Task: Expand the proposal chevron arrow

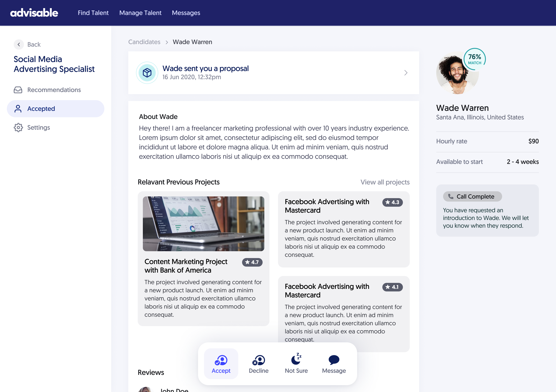Action: tap(406, 73)
